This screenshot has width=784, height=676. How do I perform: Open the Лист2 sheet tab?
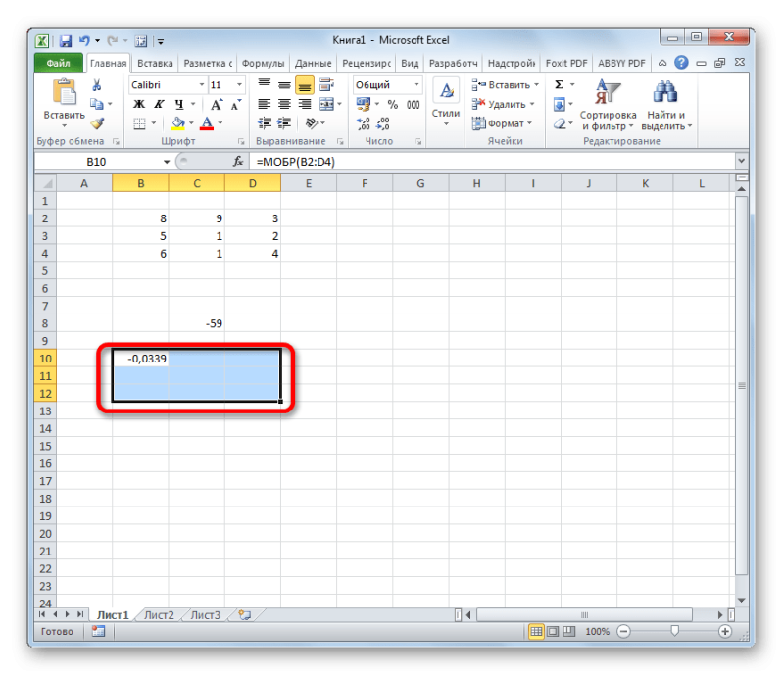(159, 615)
